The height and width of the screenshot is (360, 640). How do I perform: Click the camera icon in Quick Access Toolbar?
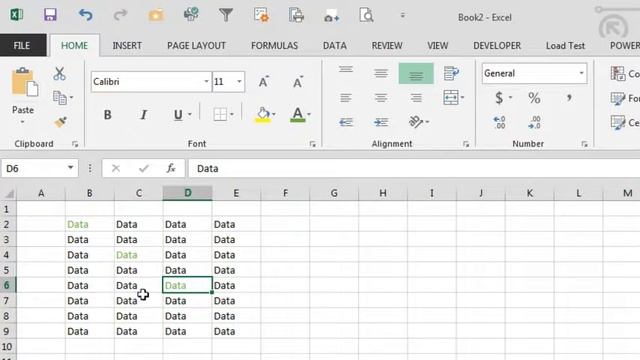pyautogui.click(x=331, y=16)
